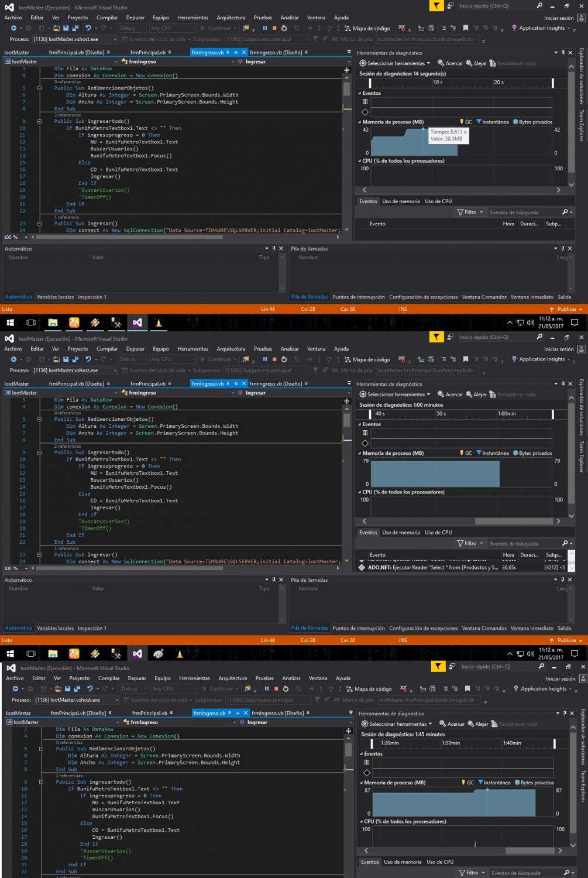588x878 pixels.
Task: Click right timeline range handle, middle diagnostic ruler
Action: [553, 414]
